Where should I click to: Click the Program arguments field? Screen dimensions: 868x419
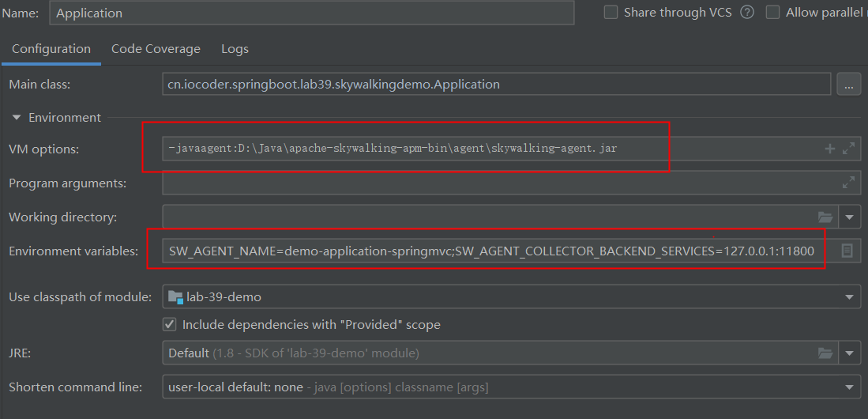coord(512,183)
